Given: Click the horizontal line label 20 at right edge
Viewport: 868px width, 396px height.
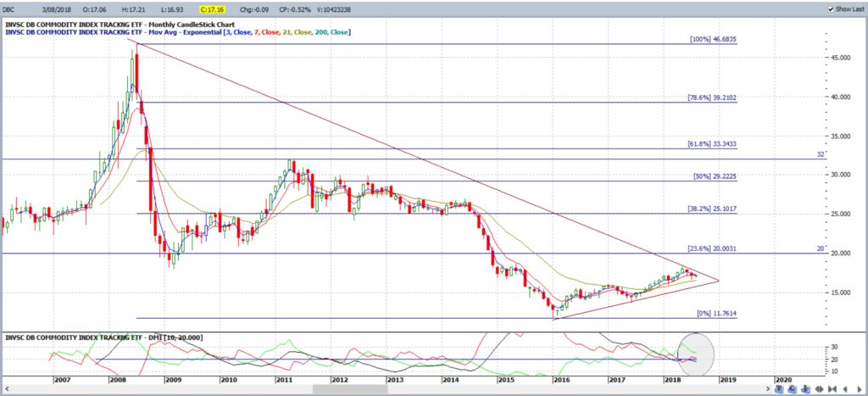Looking at the screenshot, I should pyautogui.click(x=821, y=248).
